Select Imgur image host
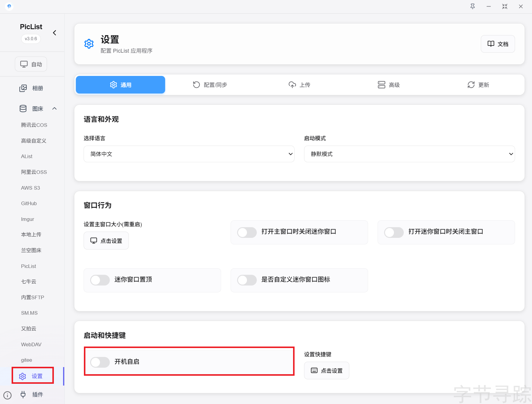This screenshot has width=532, height=404. pos(27,219)
